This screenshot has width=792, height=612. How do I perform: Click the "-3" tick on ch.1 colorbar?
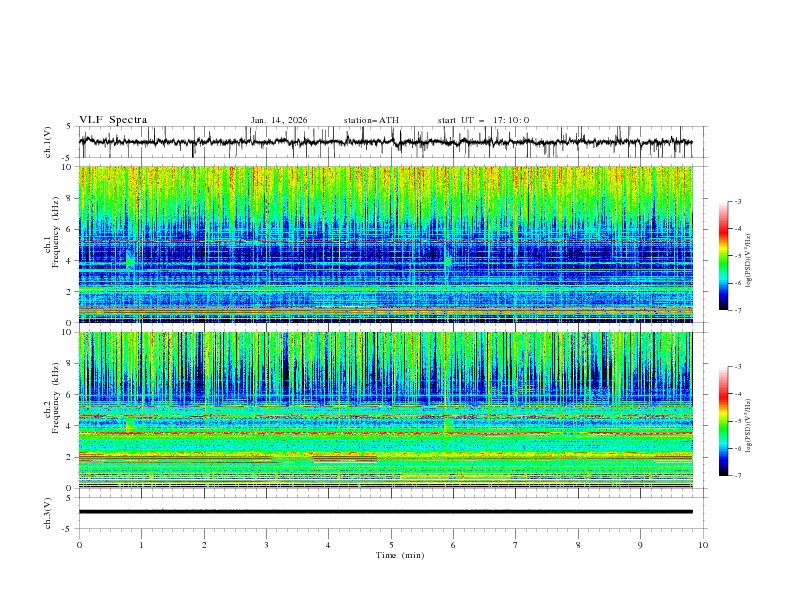[x=737, y=201]
